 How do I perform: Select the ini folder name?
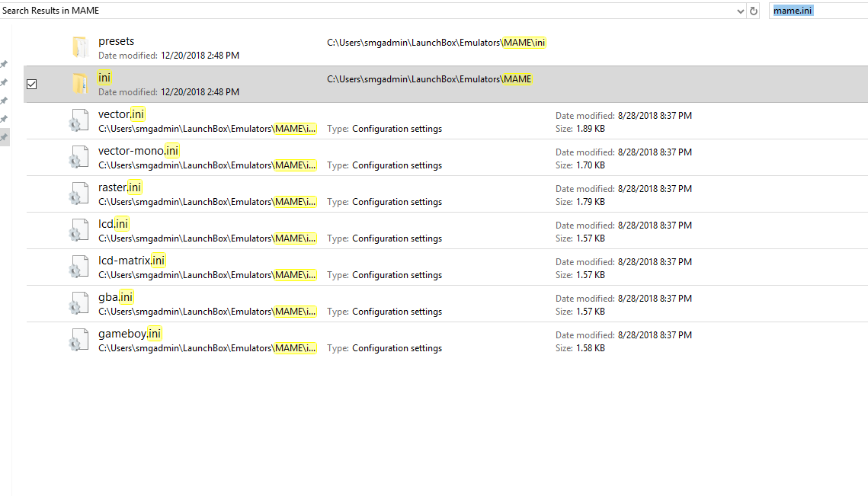pos(104,78)
